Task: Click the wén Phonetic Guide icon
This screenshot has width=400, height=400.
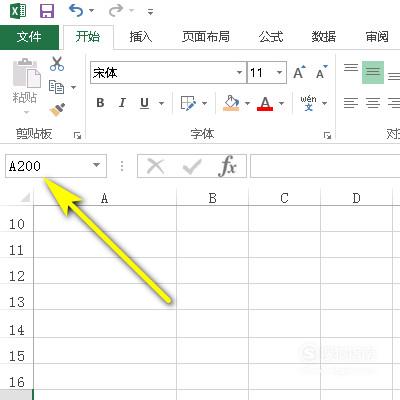Action: tap(308, 103)
